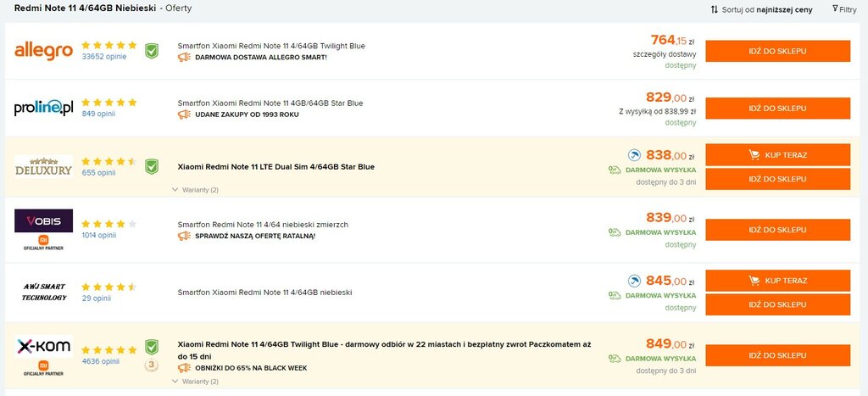Click the Mi official partner badge under x-kom
The width and height of the screenshot is (868, 396).
pos(44,368)
